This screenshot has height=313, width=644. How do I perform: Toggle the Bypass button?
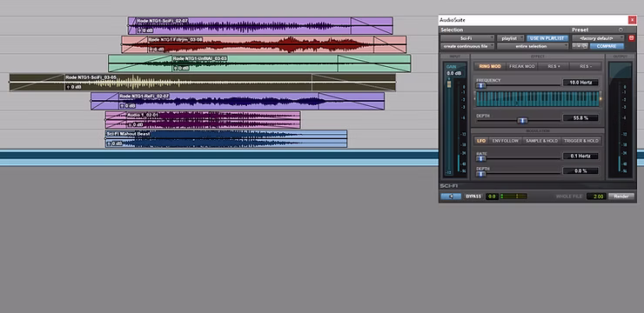pyautogui.click(x=473, y=196)
